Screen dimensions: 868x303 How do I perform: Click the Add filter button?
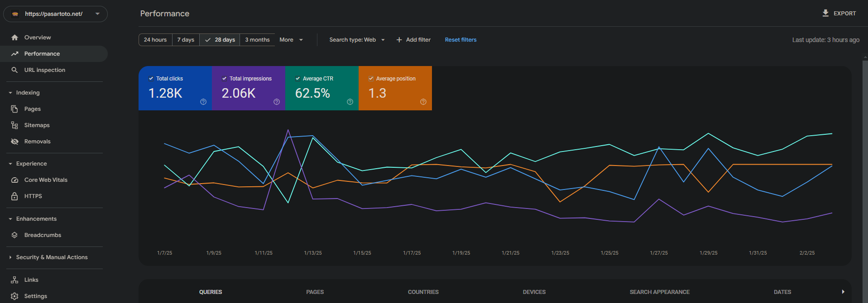413,40
